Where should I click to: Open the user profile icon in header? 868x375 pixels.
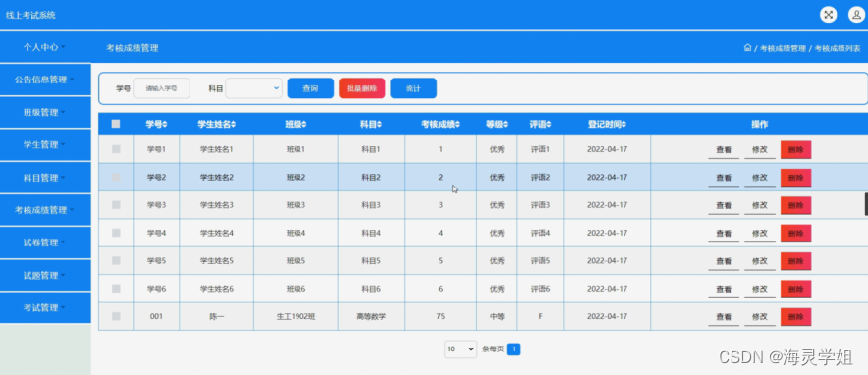(856, 15)
